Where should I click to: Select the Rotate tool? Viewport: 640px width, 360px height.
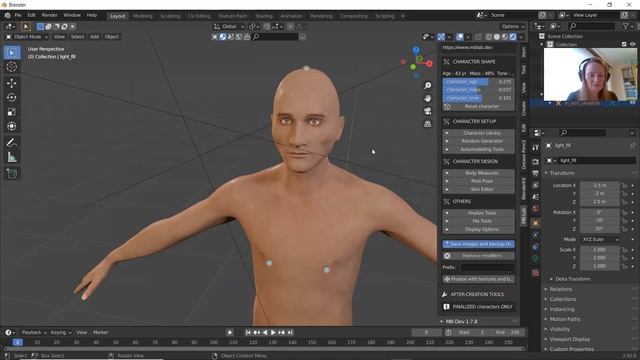12,98
